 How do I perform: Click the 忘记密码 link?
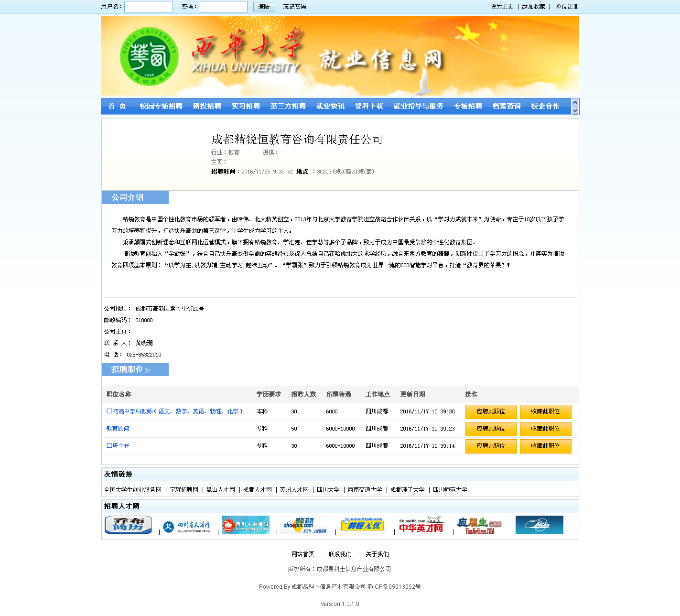click(294, 7)
